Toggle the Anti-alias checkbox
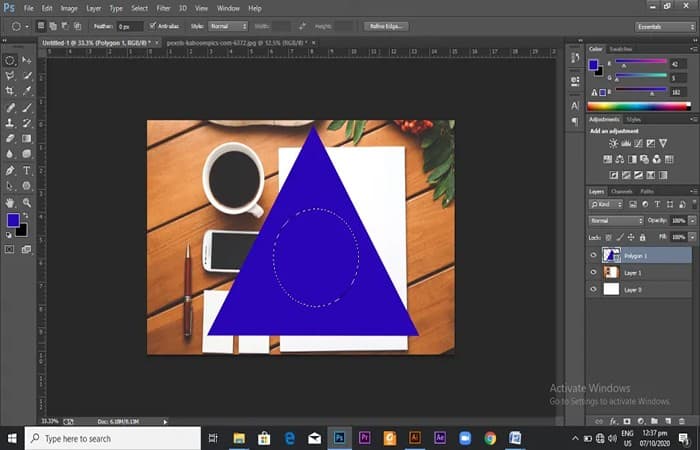The width and height of the screenshot is (700, 450). pos(153,26)
